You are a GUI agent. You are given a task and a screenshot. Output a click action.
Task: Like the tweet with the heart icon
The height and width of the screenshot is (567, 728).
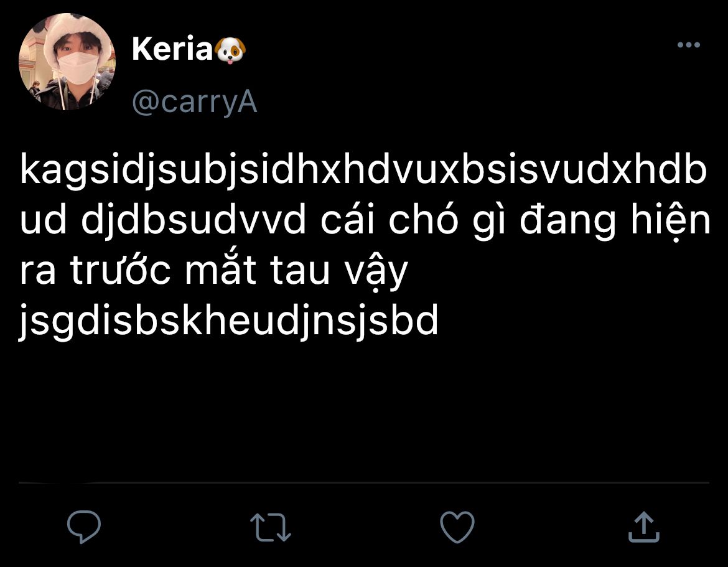pyautogui.click(x=457, y=527)
